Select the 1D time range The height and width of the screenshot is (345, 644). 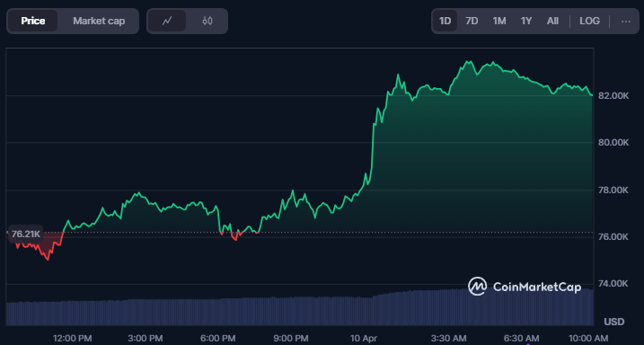click(x=445, y=21)
